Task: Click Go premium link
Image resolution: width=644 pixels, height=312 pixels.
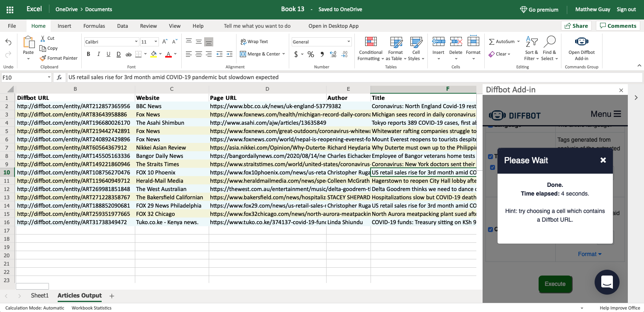Action: [x=539, y=10]
